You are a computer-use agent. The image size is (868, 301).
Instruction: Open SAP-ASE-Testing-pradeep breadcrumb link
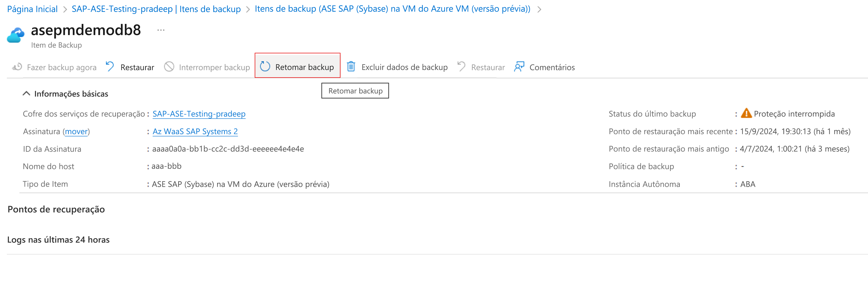click(x=122, y=9)
